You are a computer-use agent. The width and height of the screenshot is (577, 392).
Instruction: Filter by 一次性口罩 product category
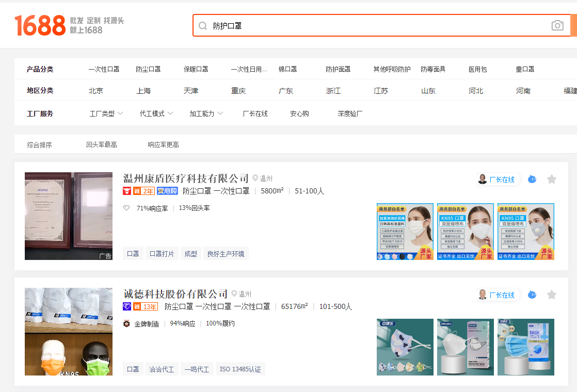point(104,69)
